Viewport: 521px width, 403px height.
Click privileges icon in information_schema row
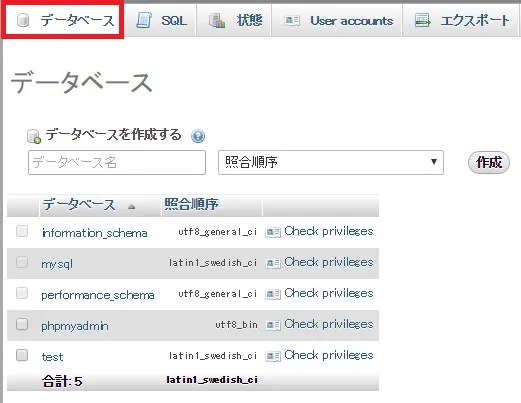273,232
